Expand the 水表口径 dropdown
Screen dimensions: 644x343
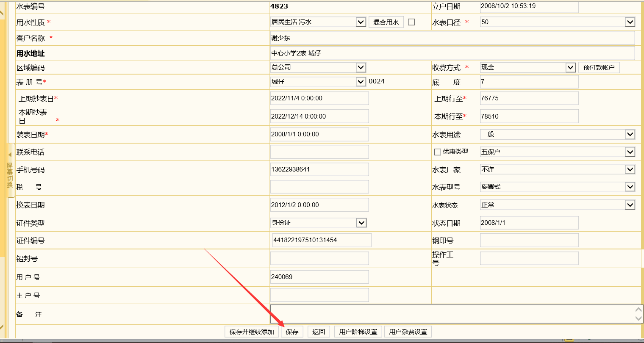[x=630, y=22]
